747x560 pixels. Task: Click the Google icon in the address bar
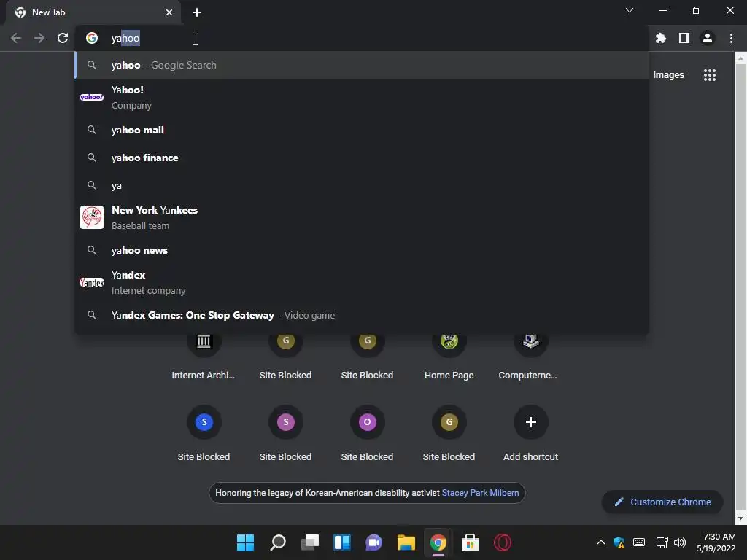click(92, 38)
